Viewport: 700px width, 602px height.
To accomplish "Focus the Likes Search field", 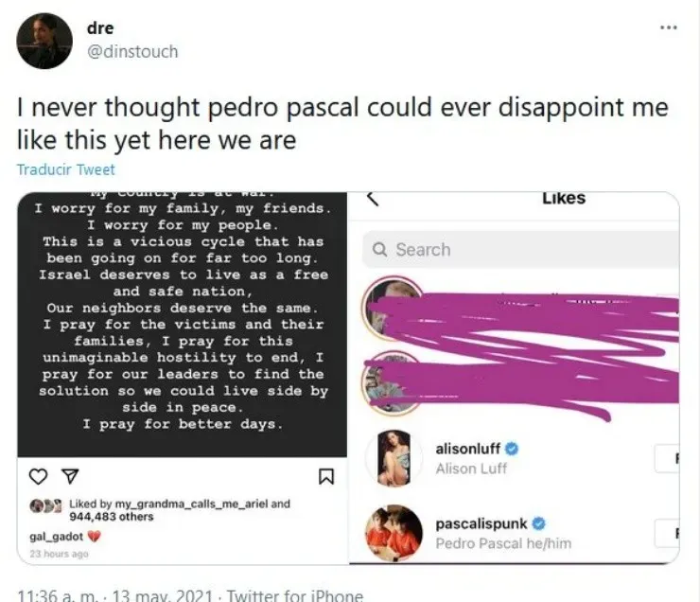I will click(520, 249).
